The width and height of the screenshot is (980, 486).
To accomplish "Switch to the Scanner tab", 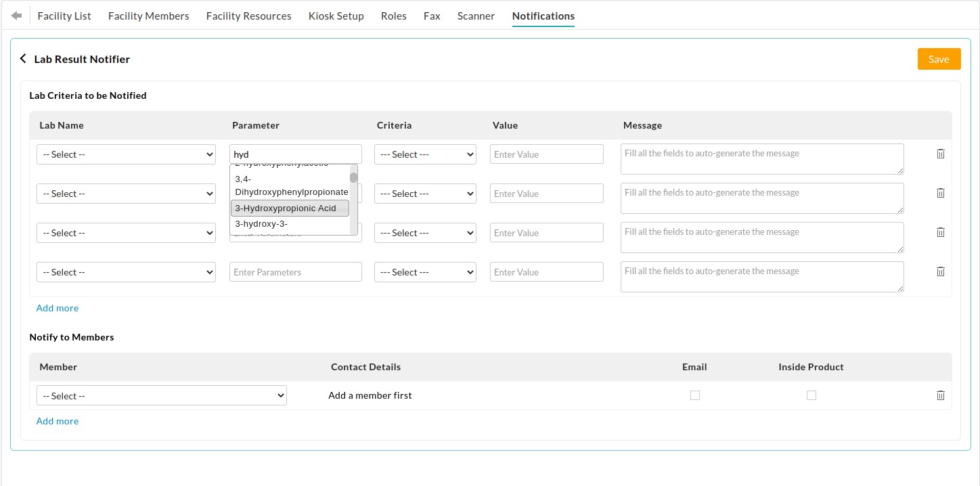I will click(476, 16).
